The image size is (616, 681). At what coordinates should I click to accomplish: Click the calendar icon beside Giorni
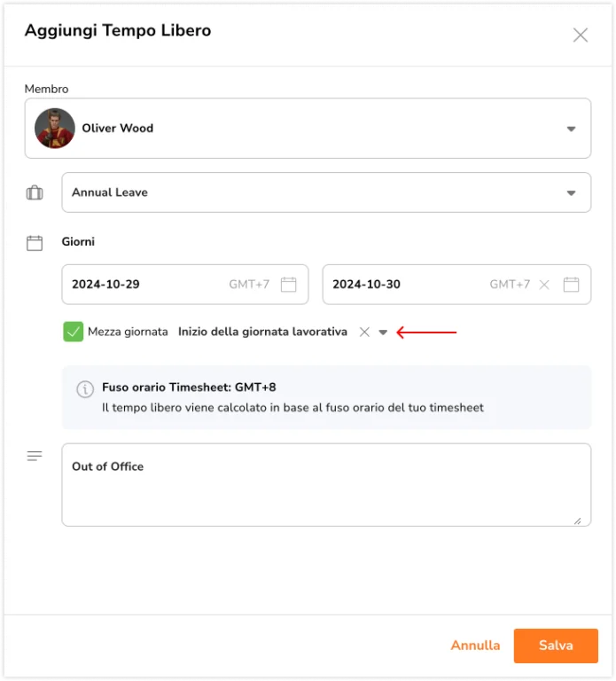[35, 243]
